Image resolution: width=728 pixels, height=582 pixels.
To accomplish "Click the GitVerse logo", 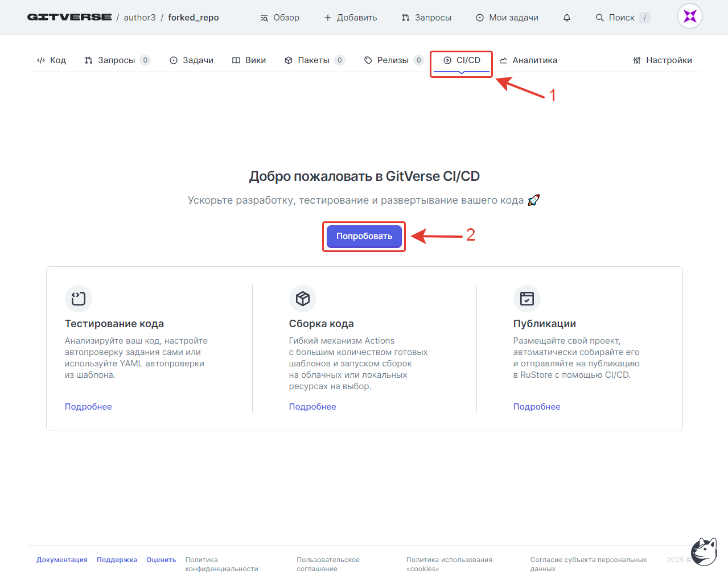I will pyautogui.click(x=69, y=17).
